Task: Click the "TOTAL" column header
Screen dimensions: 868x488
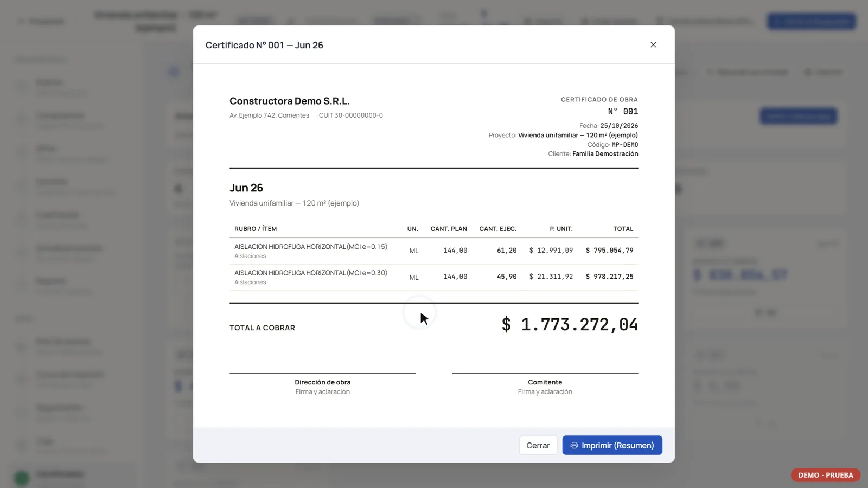Action: tap(623, 229)
